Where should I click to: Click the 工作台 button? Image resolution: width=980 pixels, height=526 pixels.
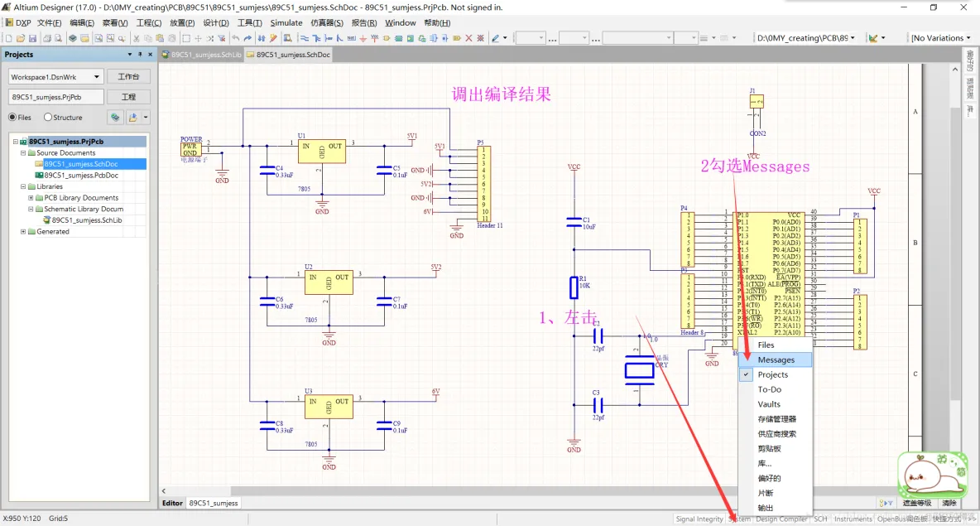pos(129,77)
